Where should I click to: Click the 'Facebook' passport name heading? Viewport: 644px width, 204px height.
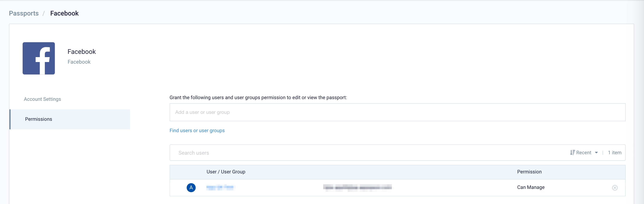click(x=82, y=52)
